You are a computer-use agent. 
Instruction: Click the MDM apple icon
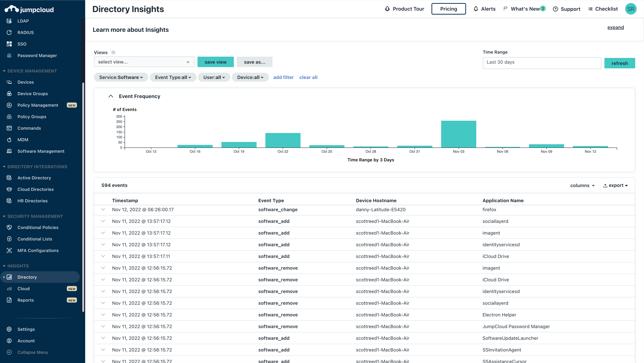click(x=9, y=140)
